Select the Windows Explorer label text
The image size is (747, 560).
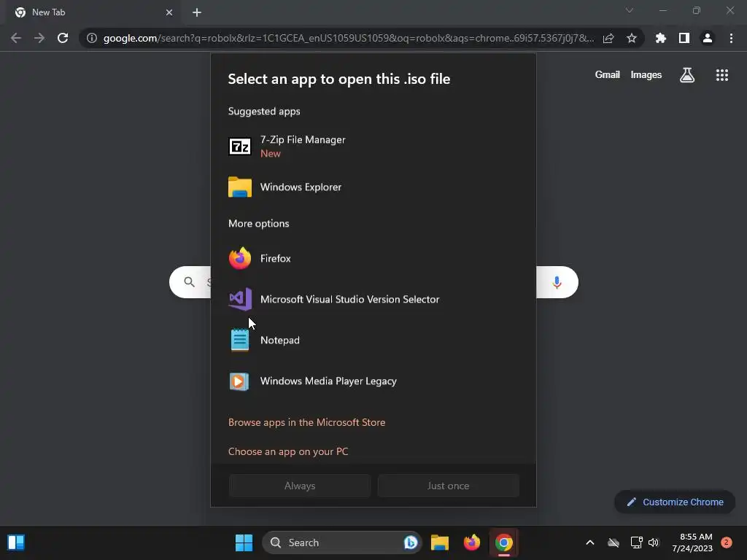(301, 187)
